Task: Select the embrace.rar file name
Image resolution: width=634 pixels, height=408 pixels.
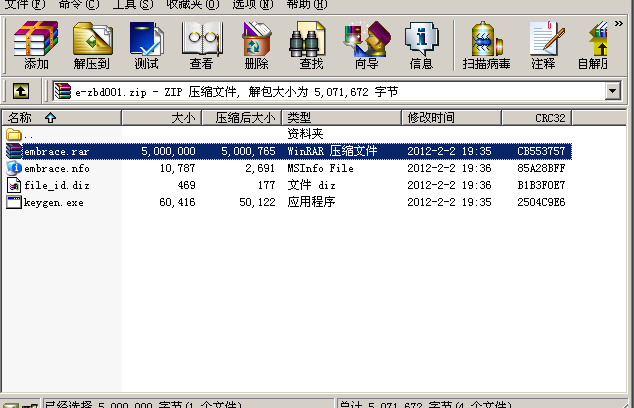Action: click(x=56, y=152)
